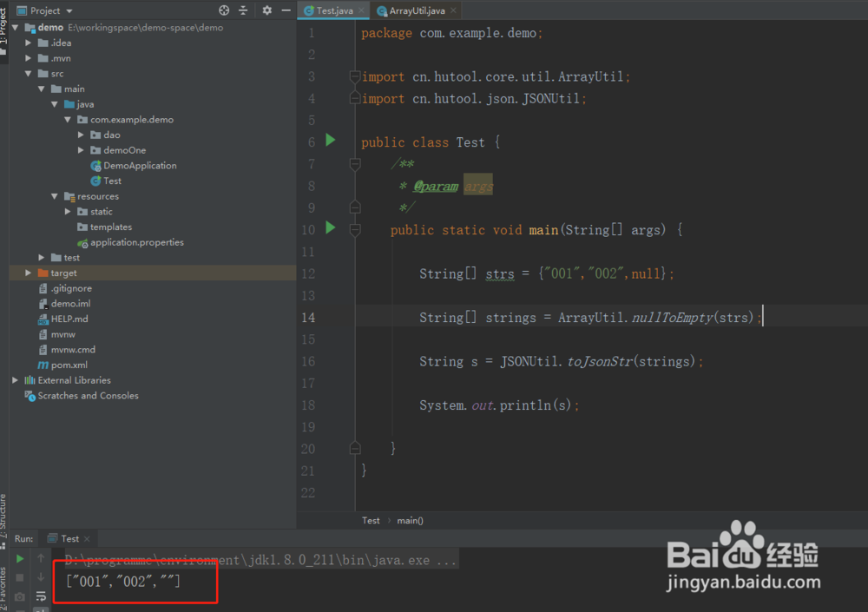The width and height of the screenshot is (868, 612).
Task: Fold the imports block at line 3
Action: (355, 76)
